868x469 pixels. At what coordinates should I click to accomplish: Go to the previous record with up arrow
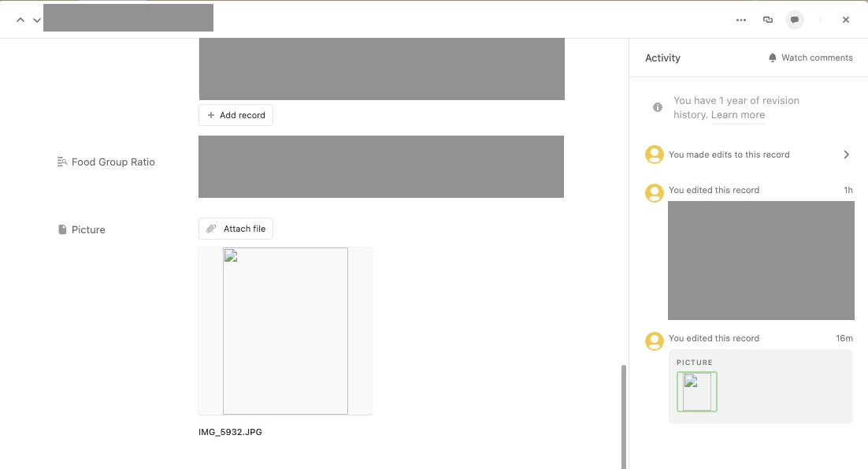(20, 20)
